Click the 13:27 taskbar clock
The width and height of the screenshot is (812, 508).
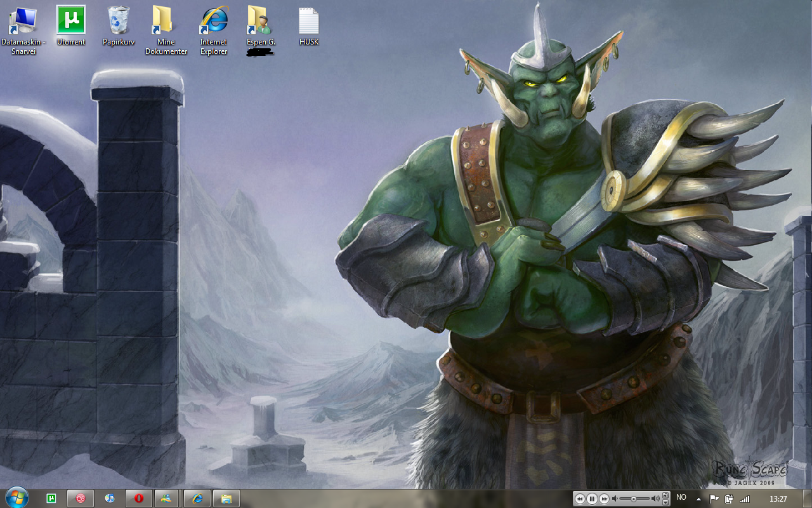click(x=778, y=499)
